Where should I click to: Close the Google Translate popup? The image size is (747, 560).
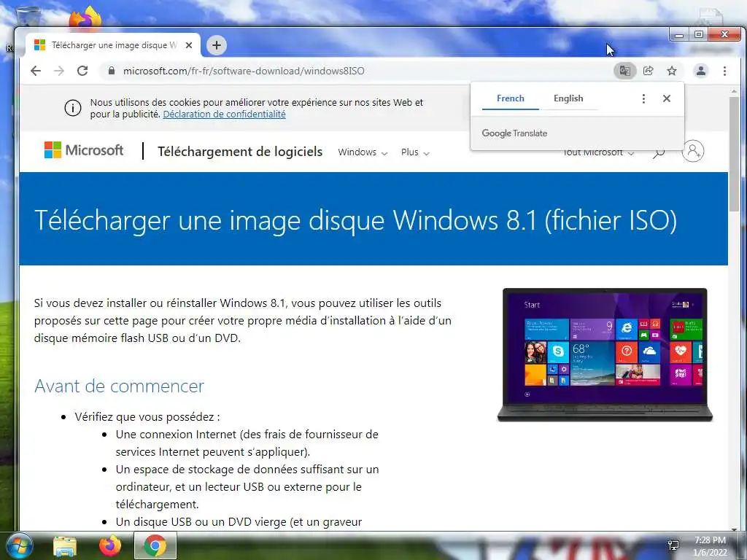coord(667,98)
